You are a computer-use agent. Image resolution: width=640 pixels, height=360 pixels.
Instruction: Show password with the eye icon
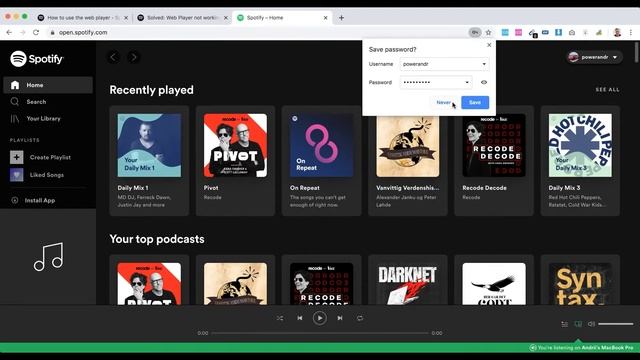pyautogui.click(x=484, y=82)
